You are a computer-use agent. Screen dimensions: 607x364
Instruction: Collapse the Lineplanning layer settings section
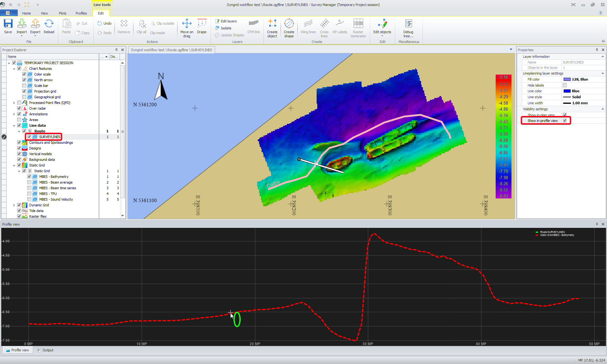[x=602, y=73]
